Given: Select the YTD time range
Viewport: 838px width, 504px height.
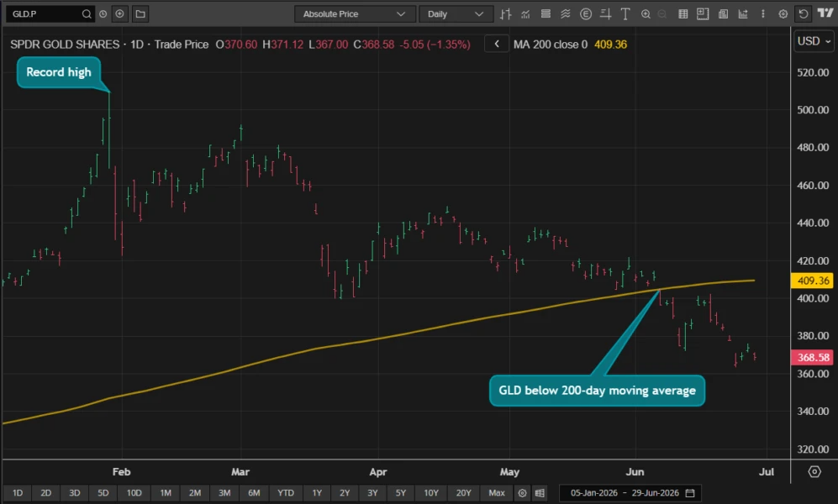Looking at the screenshot, I should coord(286,493).
